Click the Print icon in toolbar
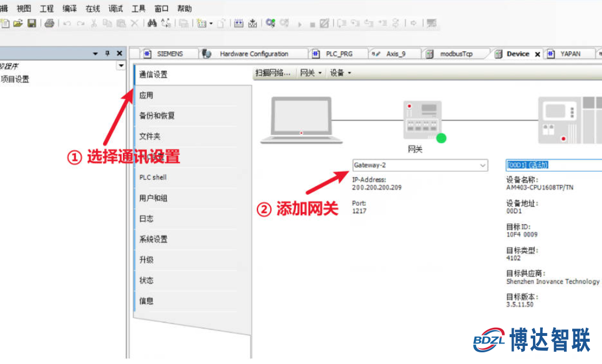 pos(49,23)
